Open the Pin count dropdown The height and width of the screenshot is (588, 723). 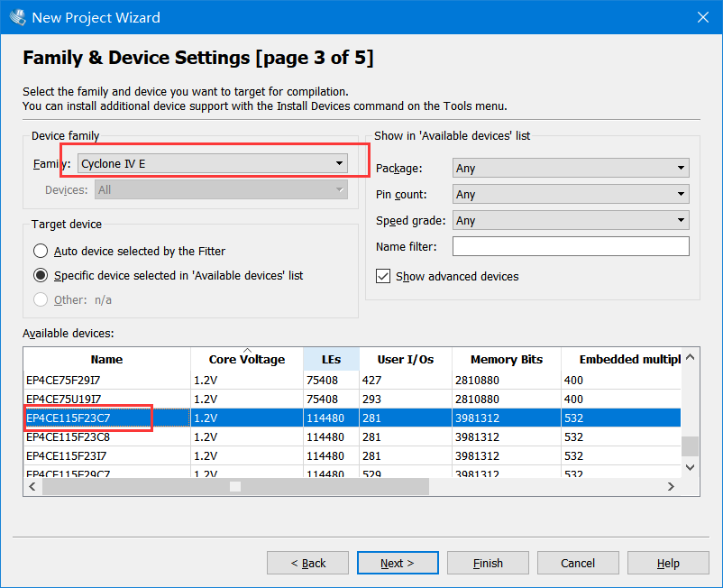pyautogui.click(x=682, y=194)
